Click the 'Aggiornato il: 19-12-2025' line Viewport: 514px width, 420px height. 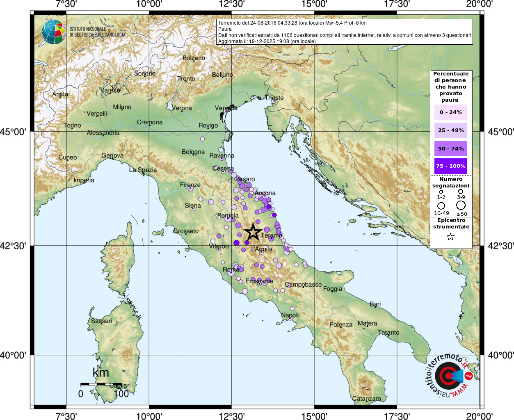[x=267, y=41]
